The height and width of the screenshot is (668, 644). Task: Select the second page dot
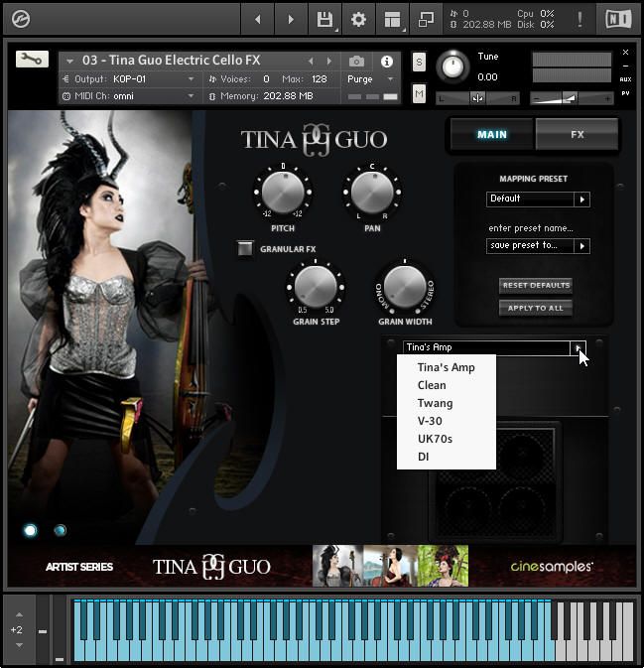(61, 530)
